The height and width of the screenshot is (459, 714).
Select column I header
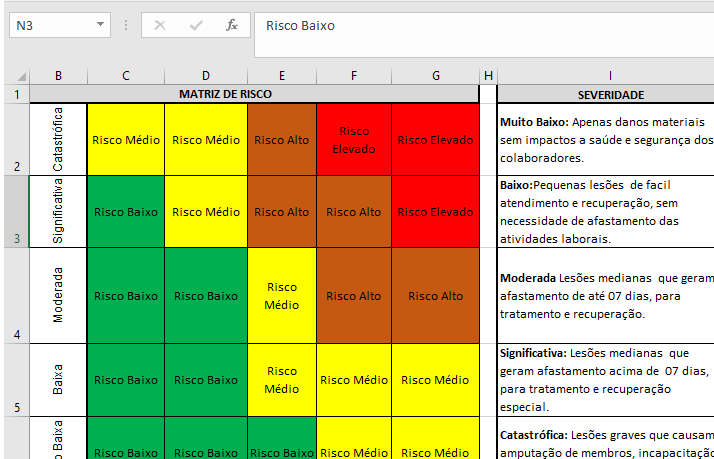tap(608, 76)
